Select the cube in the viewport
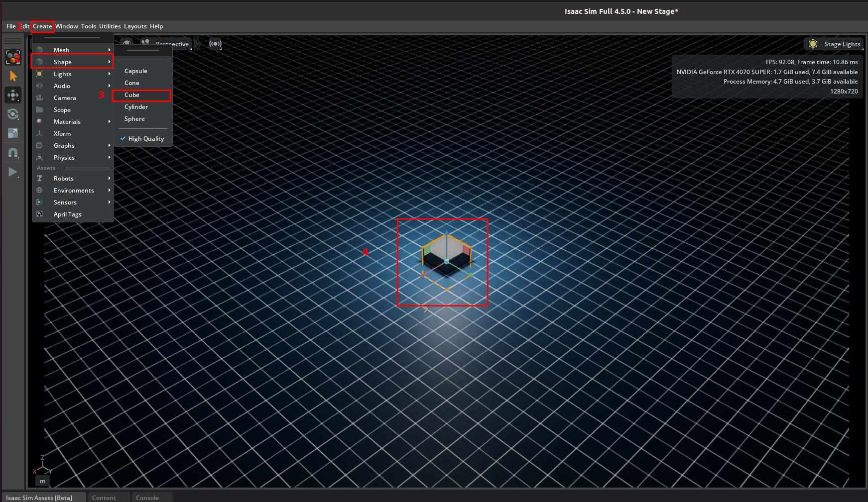 coord(447,261)
